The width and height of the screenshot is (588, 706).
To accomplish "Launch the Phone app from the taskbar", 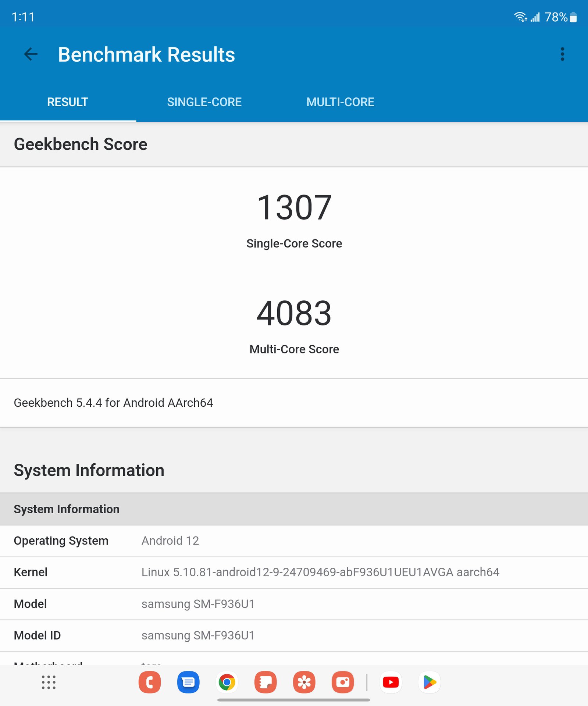I will 150,682.
